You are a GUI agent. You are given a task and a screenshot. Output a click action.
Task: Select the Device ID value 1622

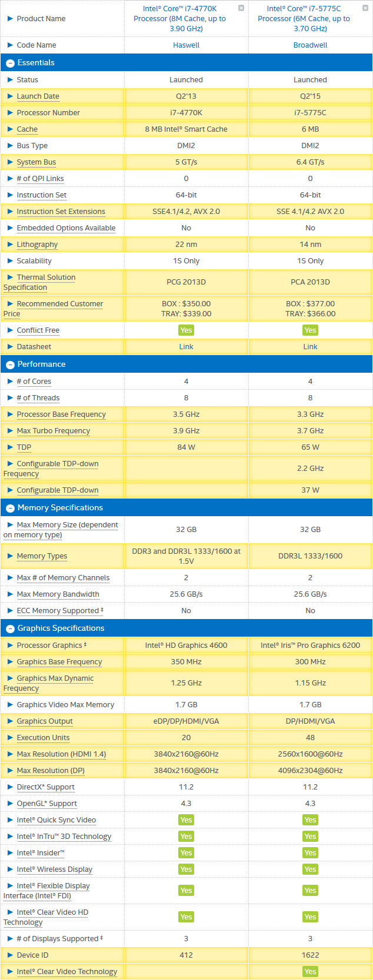point(310,955)
